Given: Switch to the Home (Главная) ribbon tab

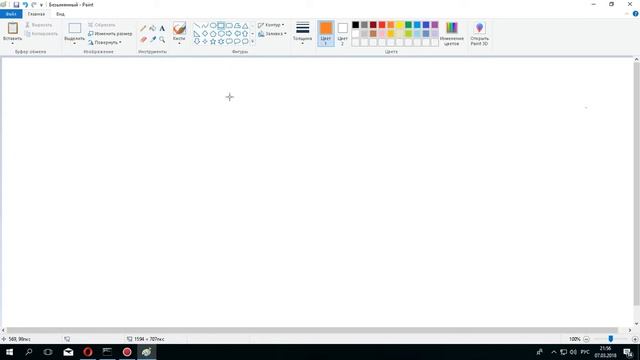Looking at the screenshot, I should coord(36,14).
